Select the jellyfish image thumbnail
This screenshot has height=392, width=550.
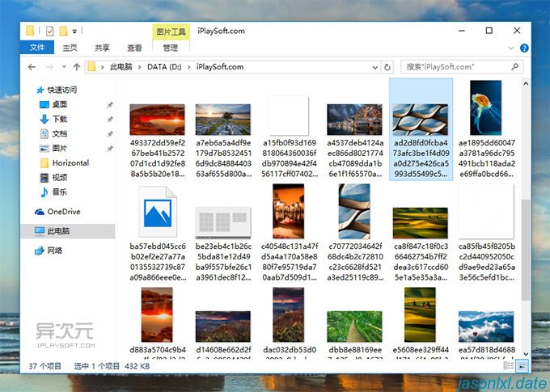486,107
